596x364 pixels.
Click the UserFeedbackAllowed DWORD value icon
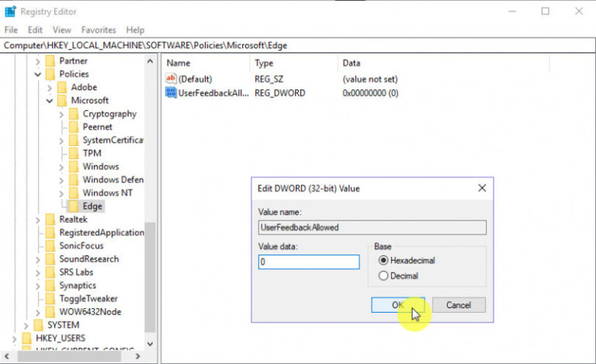pos(172,93)
